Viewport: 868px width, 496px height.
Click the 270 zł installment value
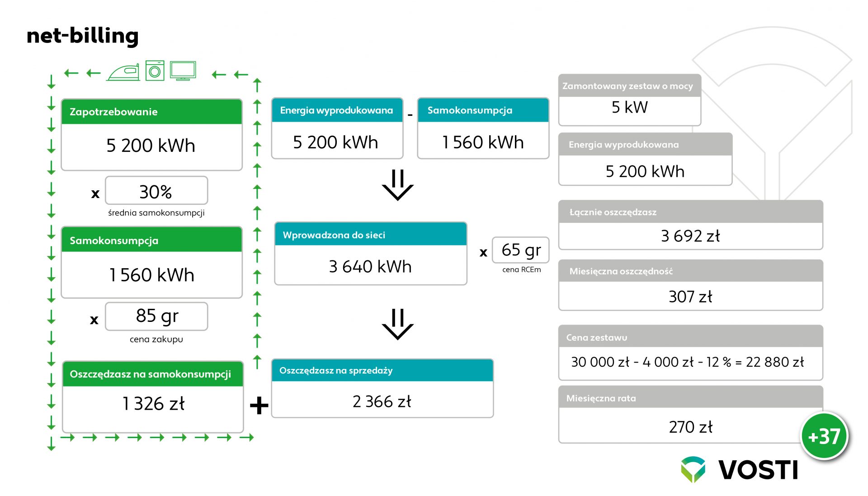click(x=691, y=427)
